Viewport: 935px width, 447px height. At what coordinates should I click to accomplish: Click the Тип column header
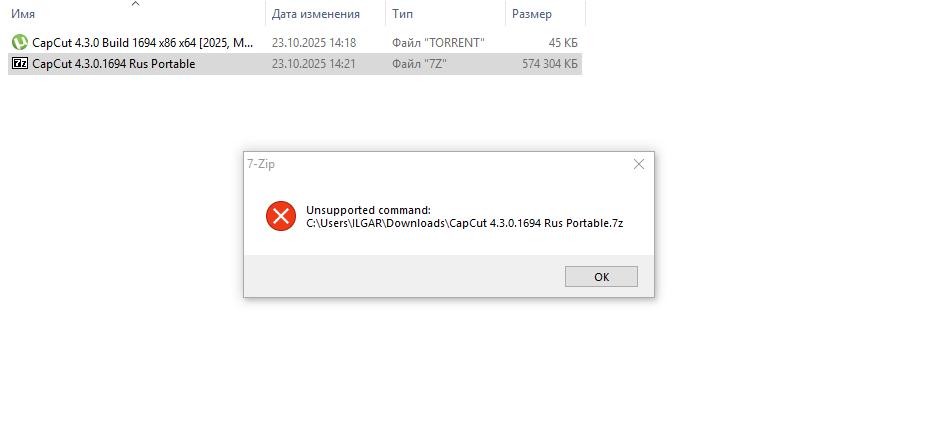[404, 14]
